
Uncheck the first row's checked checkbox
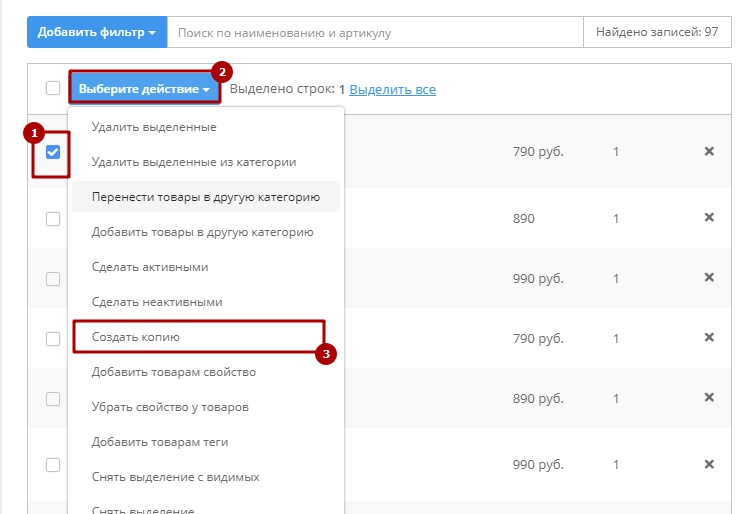pos(53,152)
